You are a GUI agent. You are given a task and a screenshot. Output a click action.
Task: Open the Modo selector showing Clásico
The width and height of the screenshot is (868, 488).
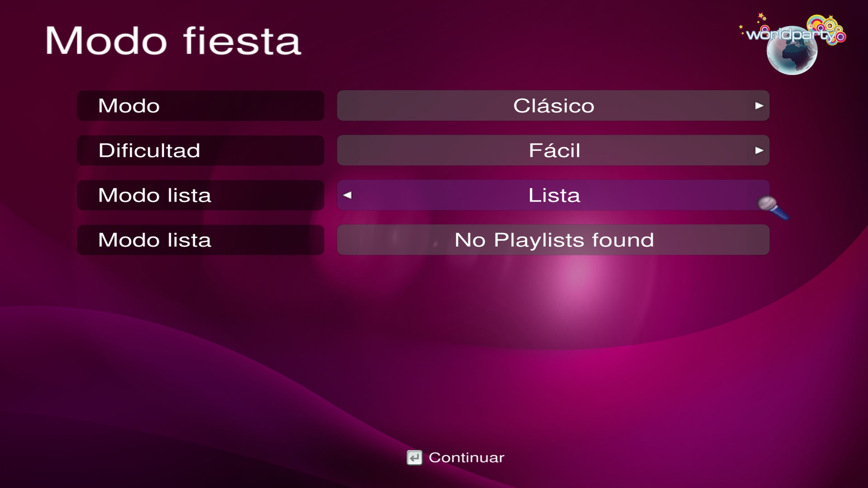click(552, 106)
